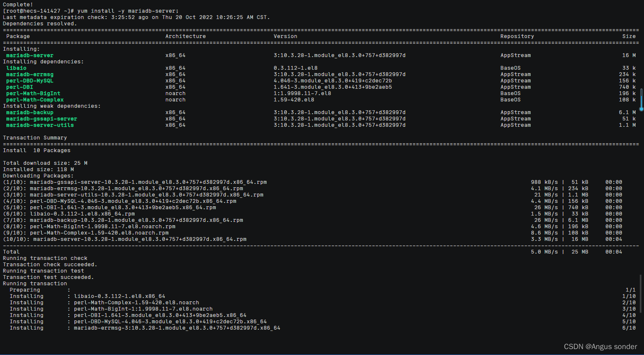Viewport: 644px width, 355px height.
Task: Click the Transaction Summary heading
Action: point(36,137)
